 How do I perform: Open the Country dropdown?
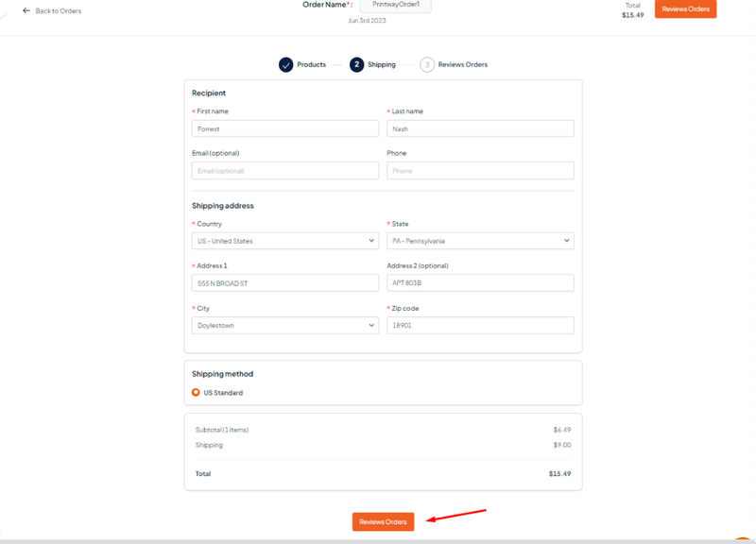pos(285,241)
